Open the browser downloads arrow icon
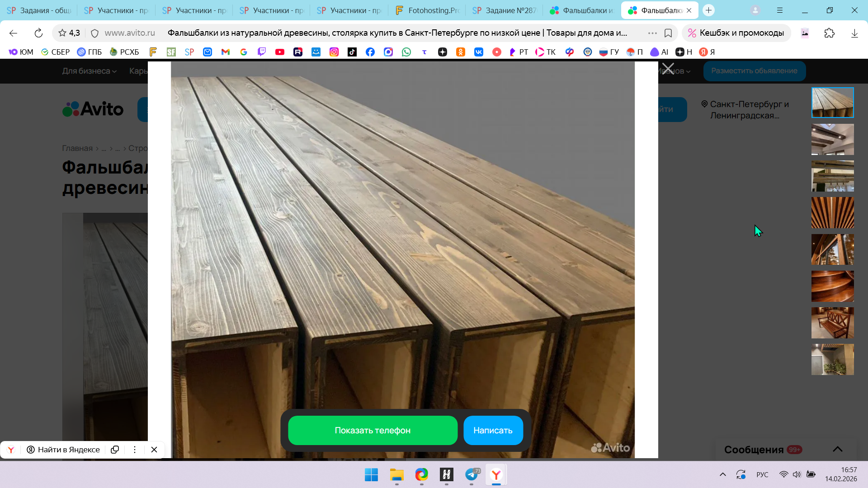Viewport: 868px width, 488px height. [854, 33]
